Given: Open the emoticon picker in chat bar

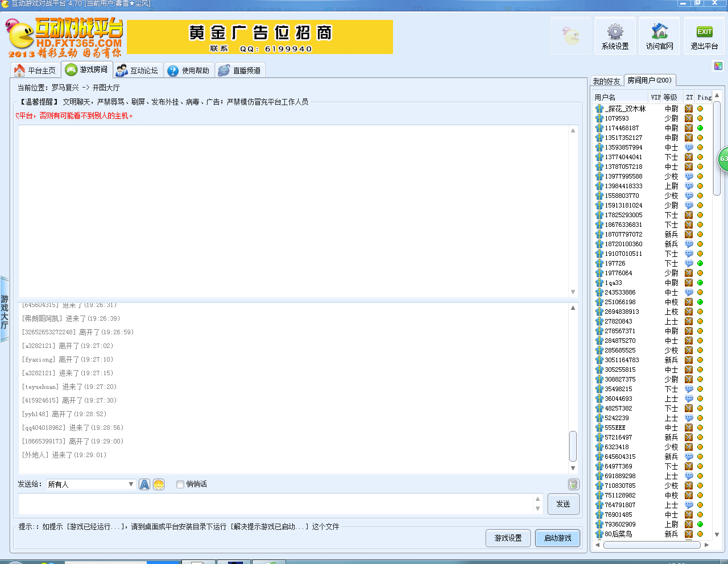Looking at the screenshot, I should click(158, 484).
